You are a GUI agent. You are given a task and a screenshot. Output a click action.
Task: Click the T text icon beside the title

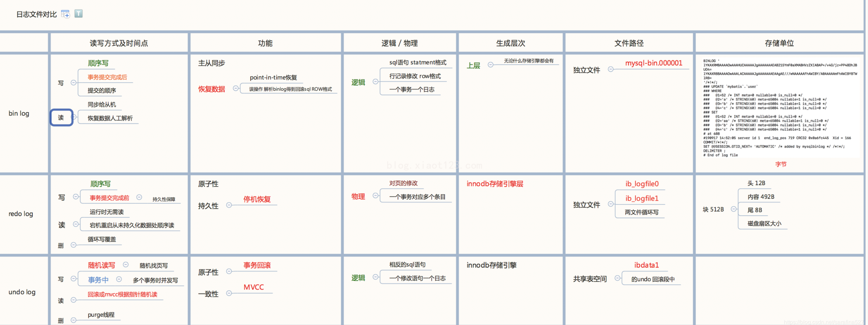tap(79, 14)
